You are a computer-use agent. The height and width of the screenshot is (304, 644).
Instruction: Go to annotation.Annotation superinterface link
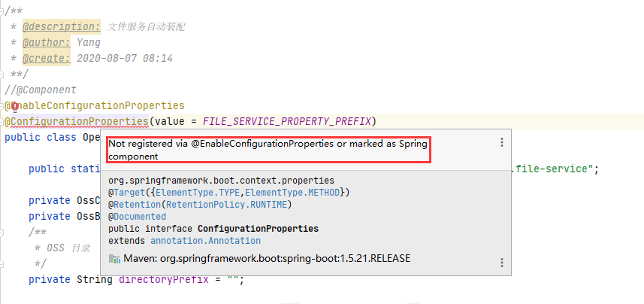tap(205, 241)
